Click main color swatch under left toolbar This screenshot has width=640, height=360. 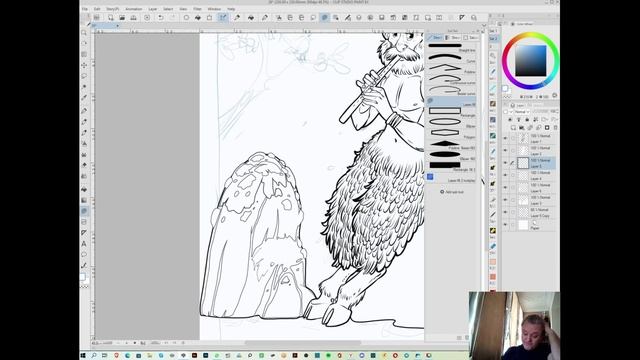click(x=82, y=277)
